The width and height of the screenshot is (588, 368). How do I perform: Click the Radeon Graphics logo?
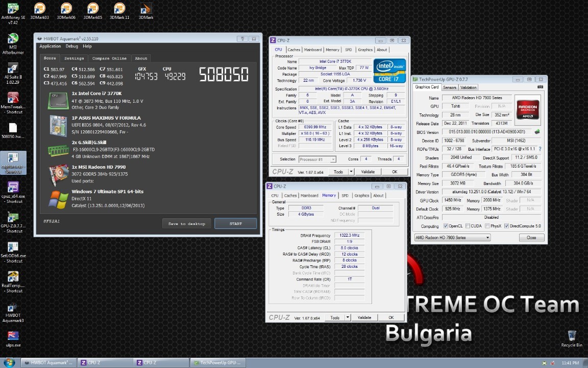pyautogui.click(x=528, y=110)
